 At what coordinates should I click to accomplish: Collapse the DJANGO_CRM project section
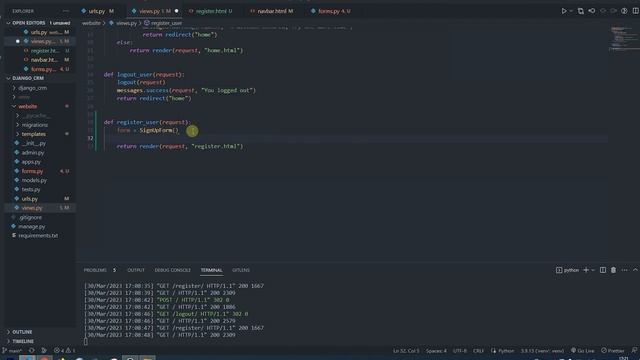[28, 78]
